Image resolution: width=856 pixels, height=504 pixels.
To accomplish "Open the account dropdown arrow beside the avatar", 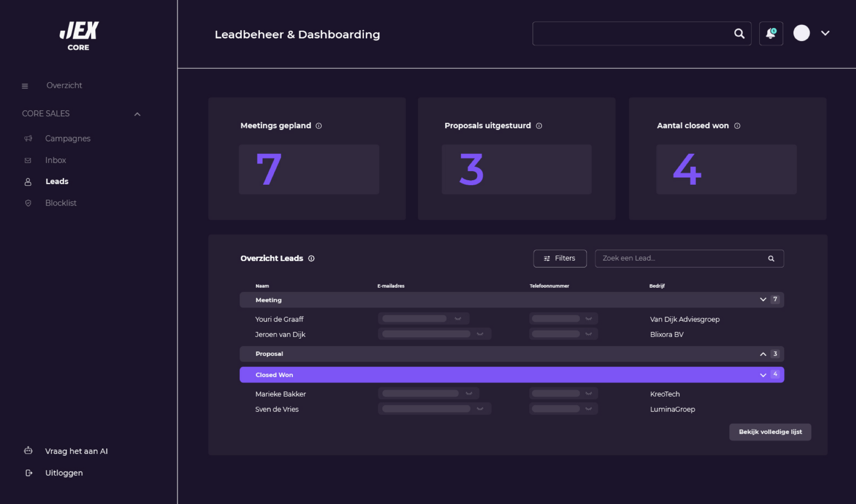I will point(825,33).
